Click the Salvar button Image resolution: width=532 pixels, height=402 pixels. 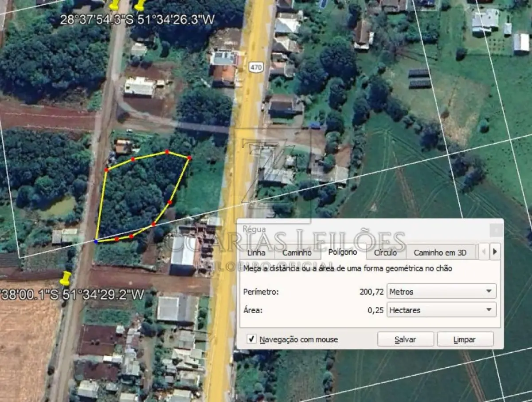(x=406, y=339)
